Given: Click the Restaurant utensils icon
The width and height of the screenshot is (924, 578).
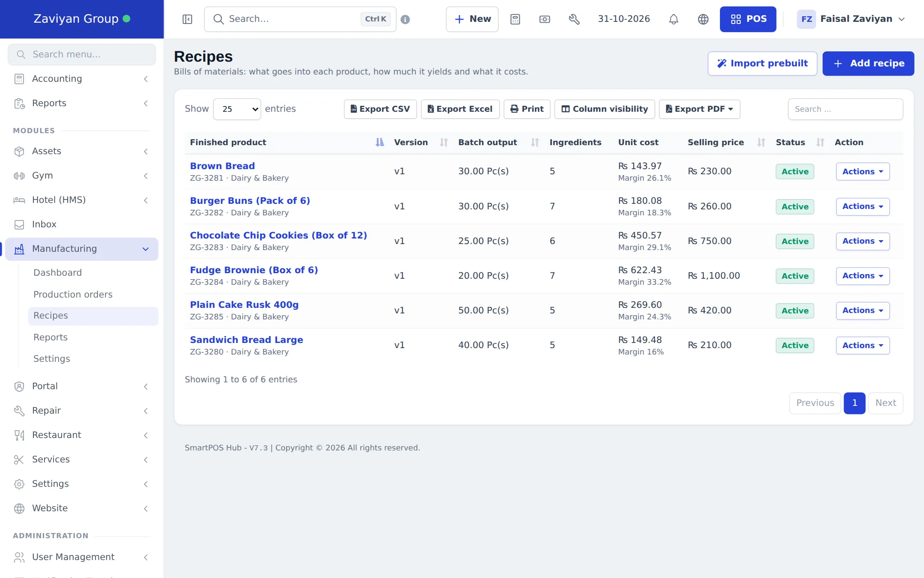Looking at the screenshot, I should [x=19, y=435].
